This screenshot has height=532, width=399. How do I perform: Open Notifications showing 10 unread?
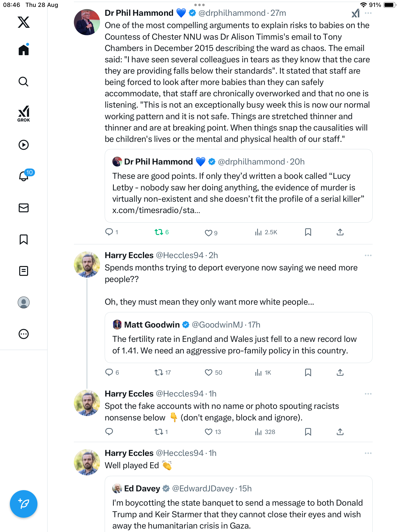[24, 176]
